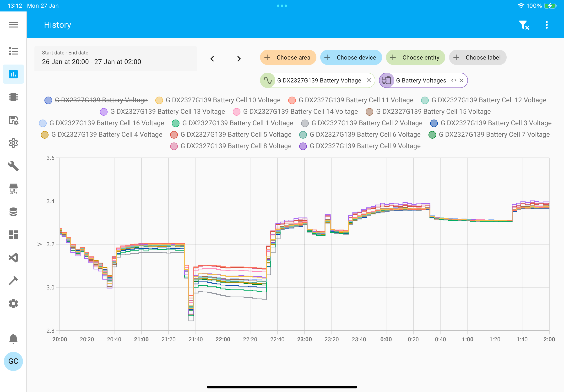Open the History sidebar item
The image size is (564, 392).
click(x=13, y=74)
